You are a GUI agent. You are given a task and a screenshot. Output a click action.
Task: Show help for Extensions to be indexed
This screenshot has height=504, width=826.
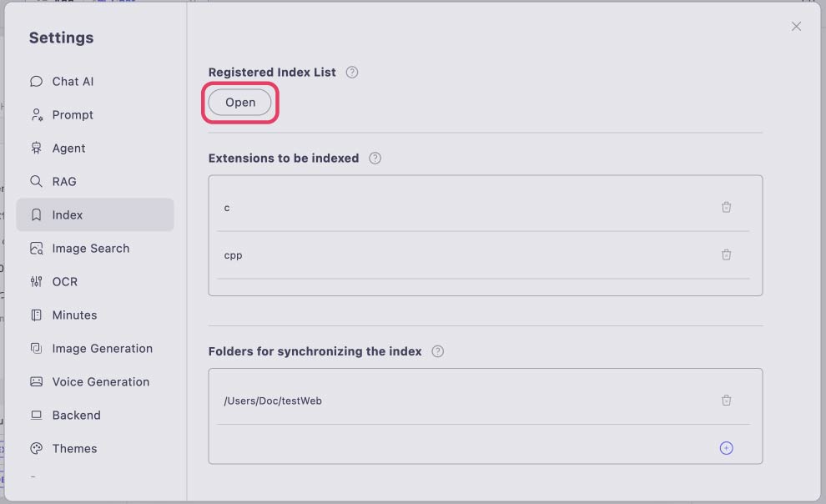375,158
